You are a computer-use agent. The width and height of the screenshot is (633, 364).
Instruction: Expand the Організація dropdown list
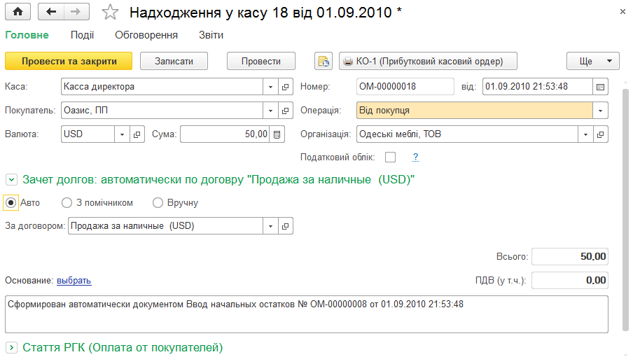point(585,134)
